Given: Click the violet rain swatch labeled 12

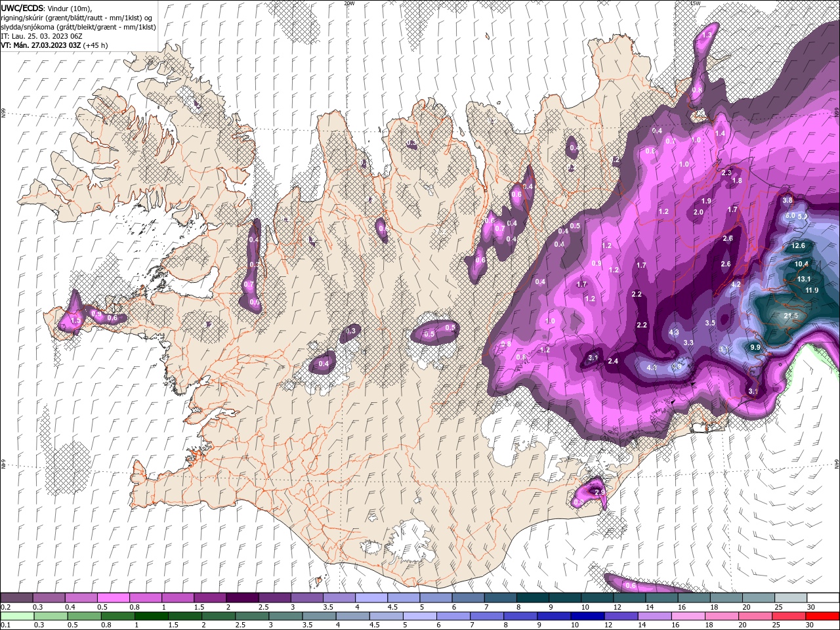Looking at the screenshot, I should click(x=620, y=616).
